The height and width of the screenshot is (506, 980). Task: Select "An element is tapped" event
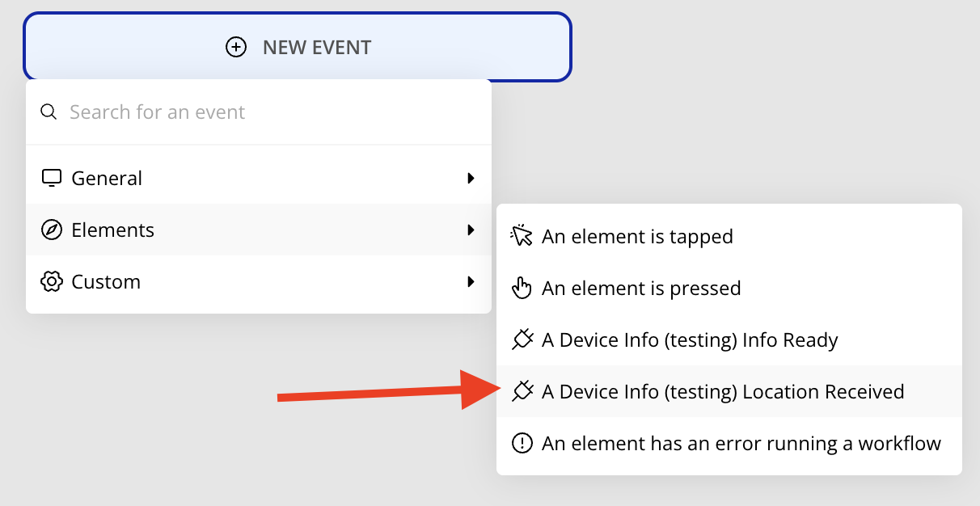[637, 236]
